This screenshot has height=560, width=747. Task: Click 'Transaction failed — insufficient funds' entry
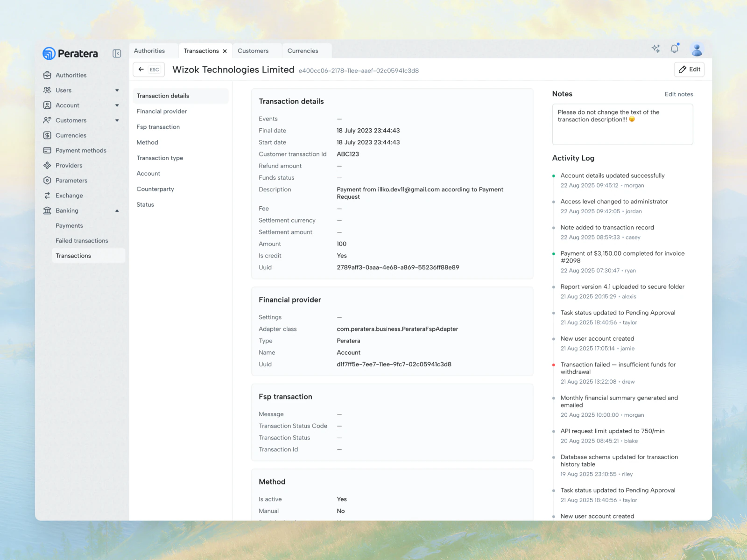[618, 368]
